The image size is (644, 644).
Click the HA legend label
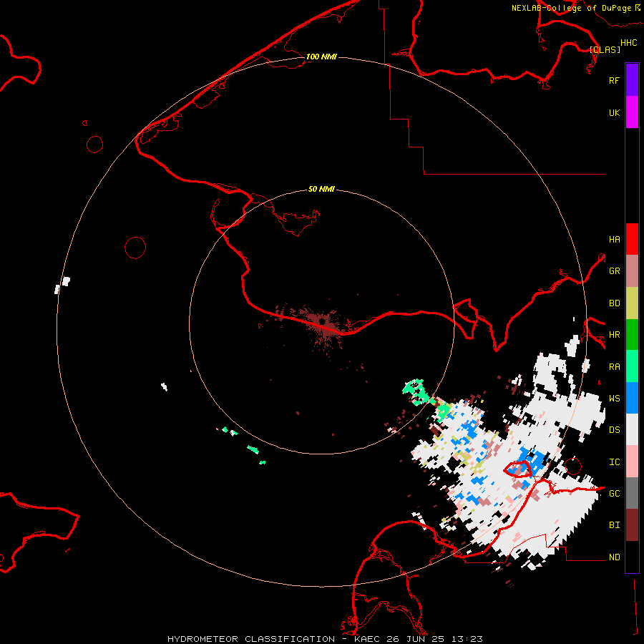(x=614, y=240)
